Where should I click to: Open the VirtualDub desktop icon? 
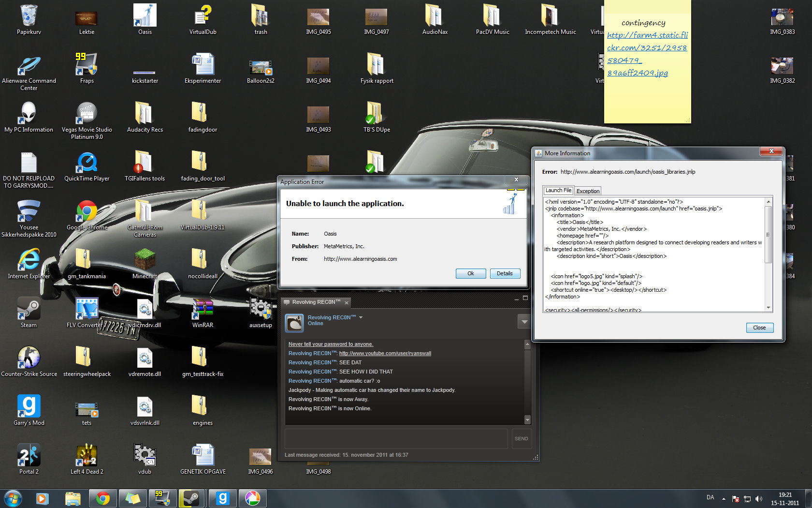[x=203, y=16]
